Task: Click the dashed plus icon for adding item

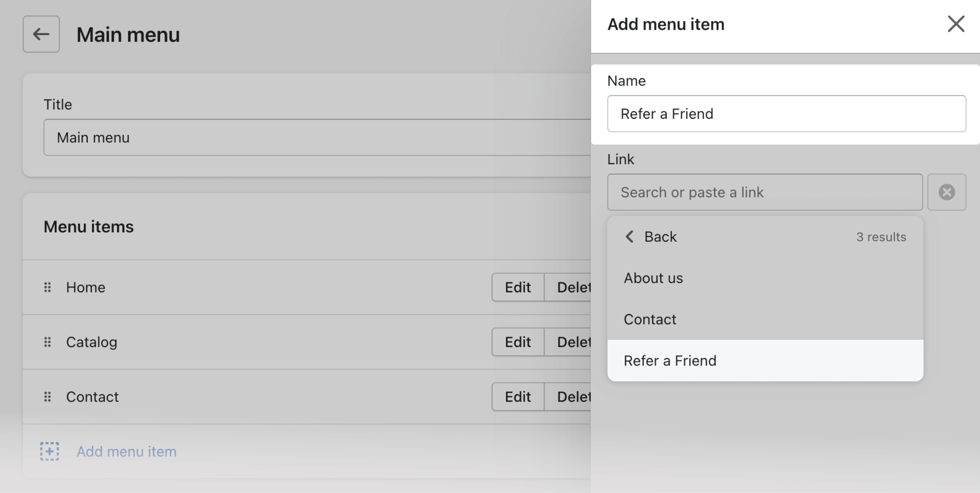Action: click(49, 451)
